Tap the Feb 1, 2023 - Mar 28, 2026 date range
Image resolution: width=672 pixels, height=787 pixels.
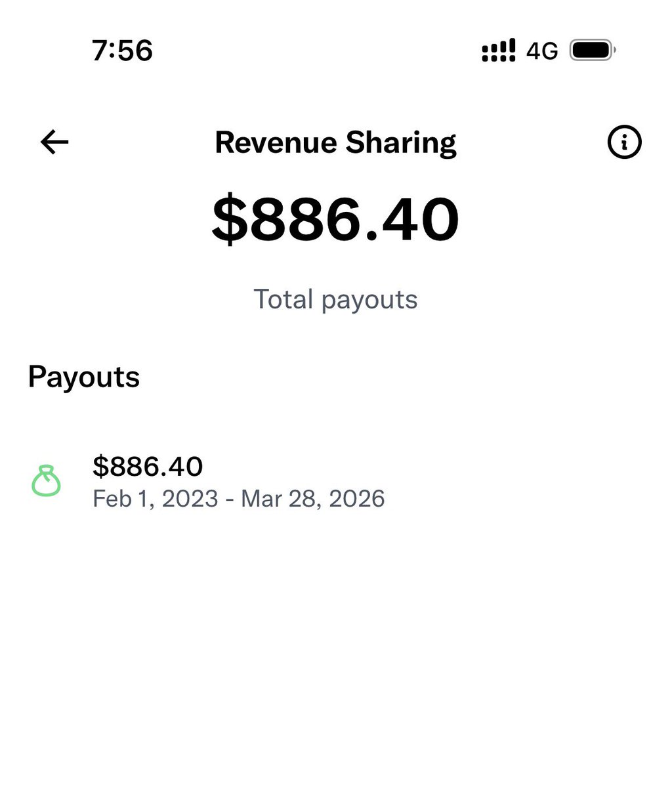(x=238, y=499)
